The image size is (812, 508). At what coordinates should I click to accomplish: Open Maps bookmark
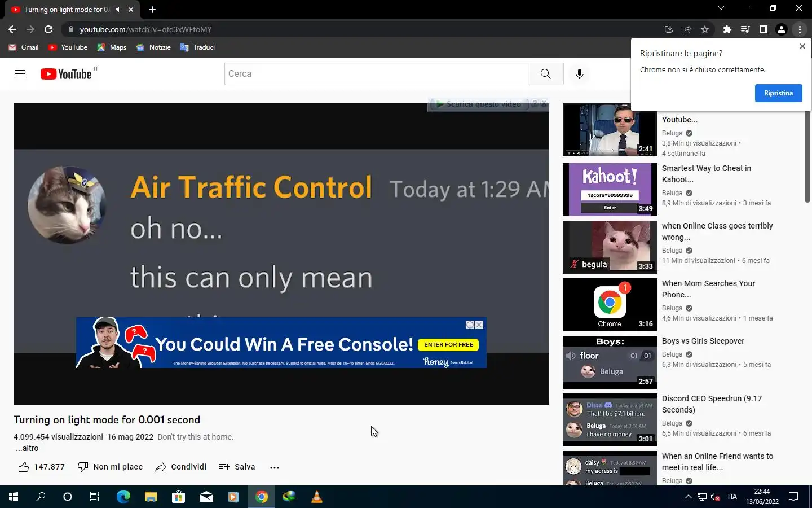point(112,47)
